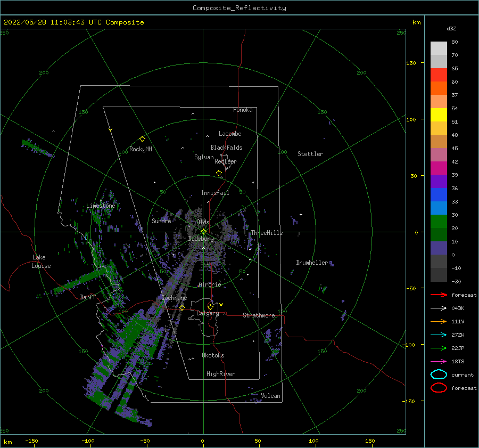
Task: Select the blue swatch between 36 and 33 dBZ
Action: point(439,195)
